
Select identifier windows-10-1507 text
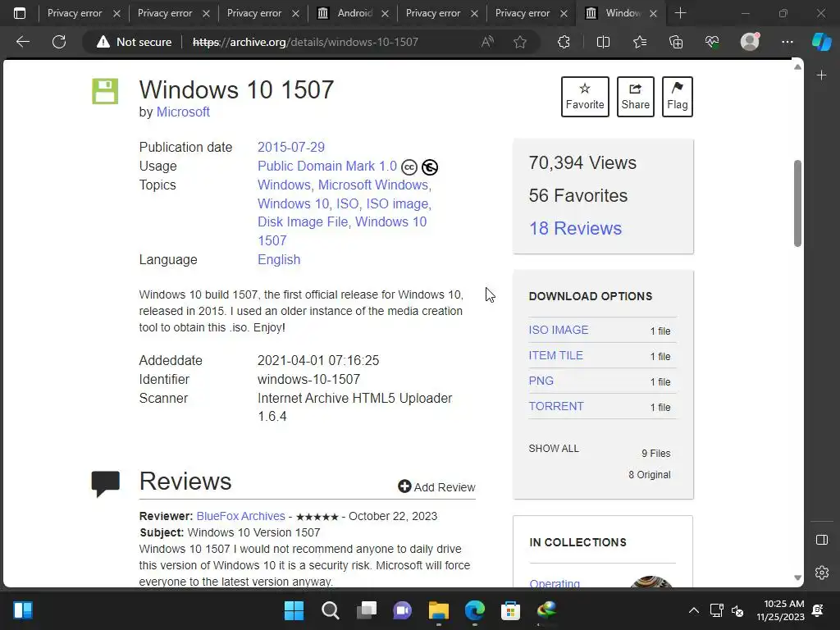(308, 379)
